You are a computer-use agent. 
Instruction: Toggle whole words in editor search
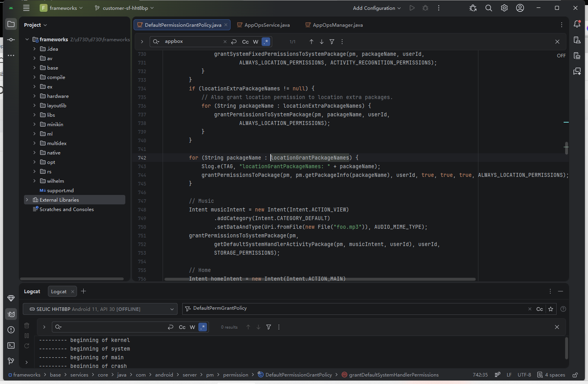(x=256, y=42)
